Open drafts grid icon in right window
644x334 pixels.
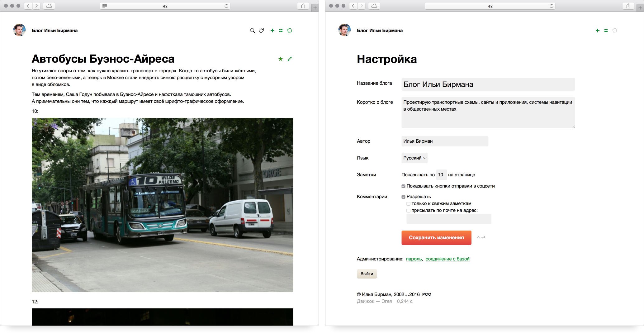606,31
